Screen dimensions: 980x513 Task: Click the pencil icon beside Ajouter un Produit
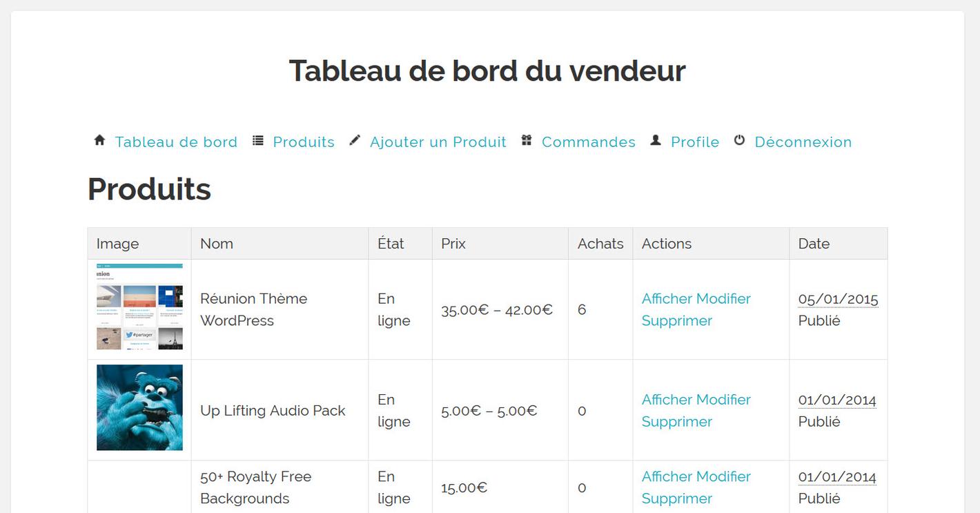point(355,140)
